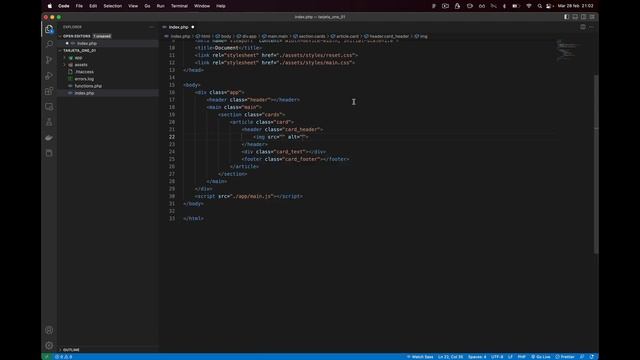Change Spaces: 4 indentation setting

tap(477, 357)
